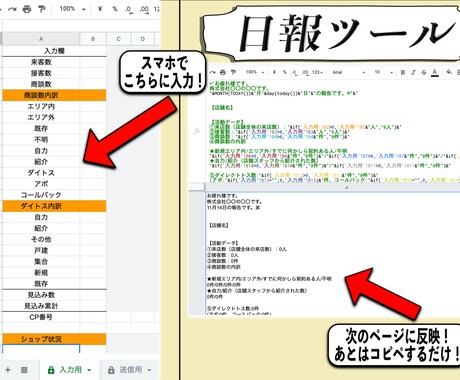Select the その他 cell
Image resolution: width=460 pixels, height=380 pixels.
click(41, 239)
